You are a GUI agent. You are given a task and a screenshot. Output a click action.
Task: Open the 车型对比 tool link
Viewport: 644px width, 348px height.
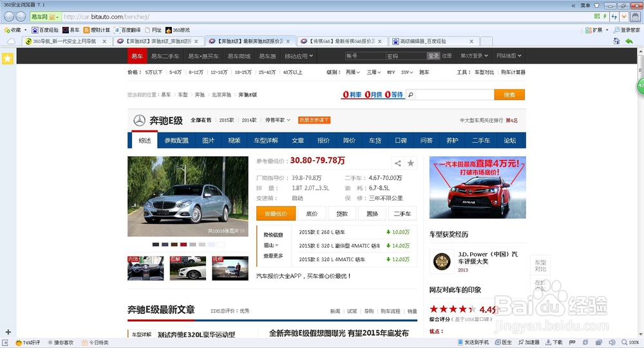point(484,72)
